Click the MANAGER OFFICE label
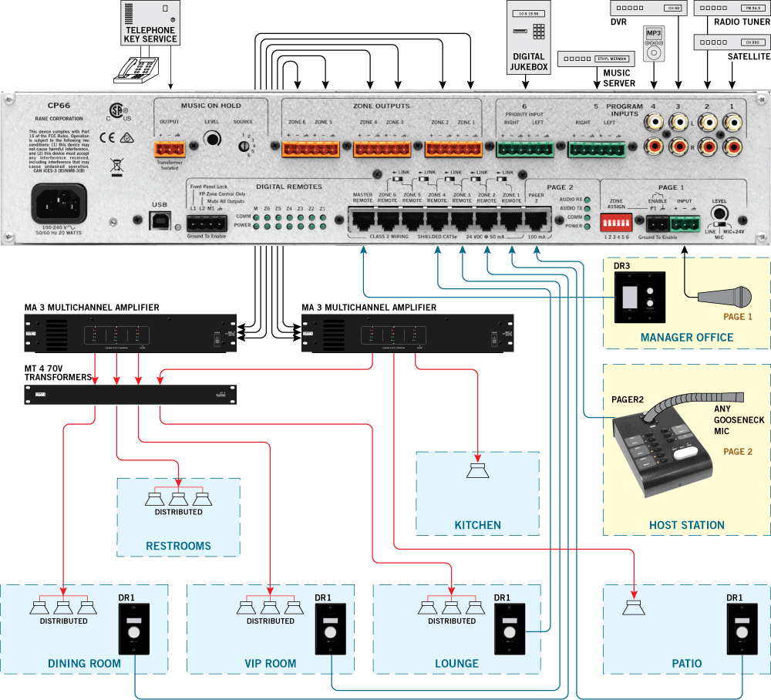 (x=687, y=338)
